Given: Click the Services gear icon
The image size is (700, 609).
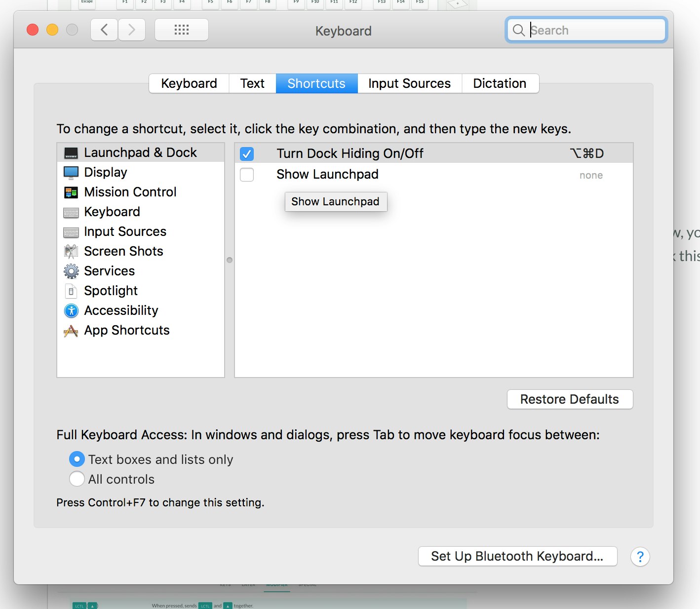Looking at the screenshot, I should (x=71, y=271).
